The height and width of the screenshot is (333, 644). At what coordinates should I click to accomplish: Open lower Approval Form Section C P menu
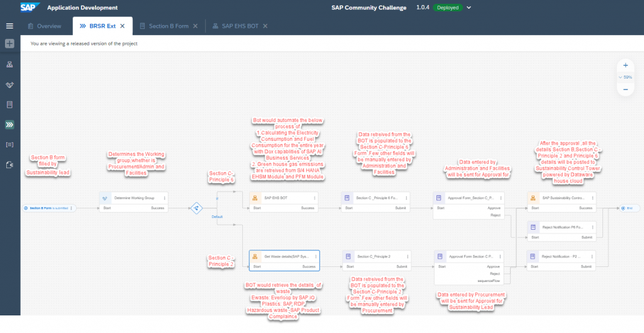pyautogui.click(x=499, y=257)
